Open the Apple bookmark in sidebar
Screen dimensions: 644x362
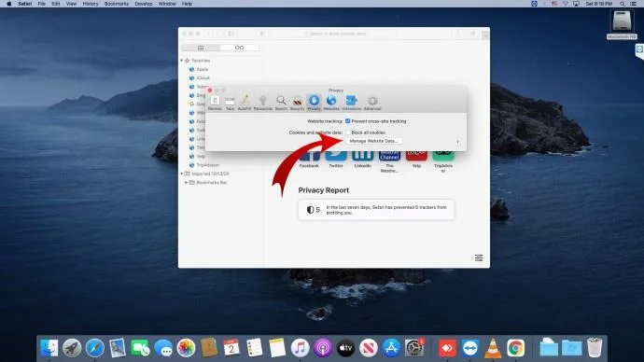coord(199,69)
